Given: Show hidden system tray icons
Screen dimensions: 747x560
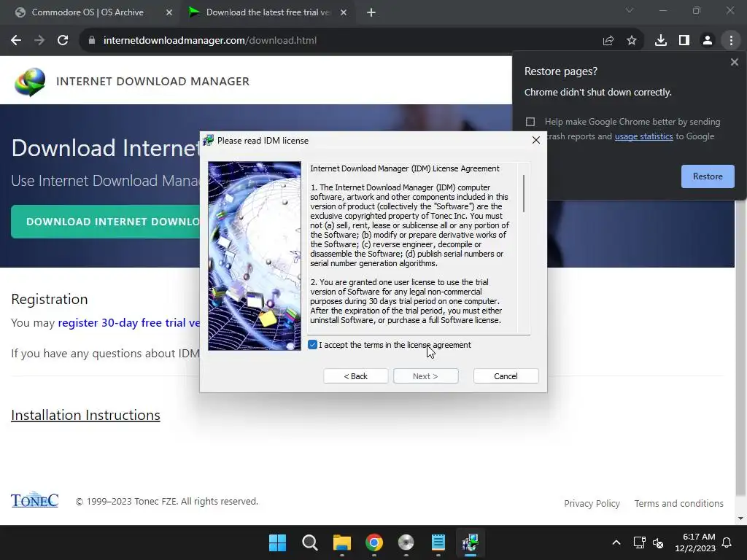Looking at the screenshot, I should click(x=616, y=542).
